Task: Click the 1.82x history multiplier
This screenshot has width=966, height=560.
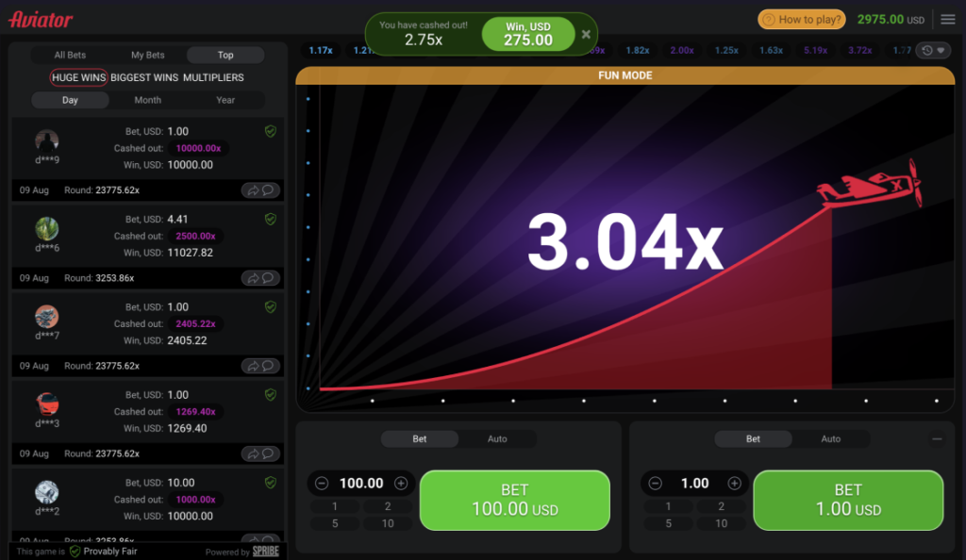Action: [x=638, y=51]
